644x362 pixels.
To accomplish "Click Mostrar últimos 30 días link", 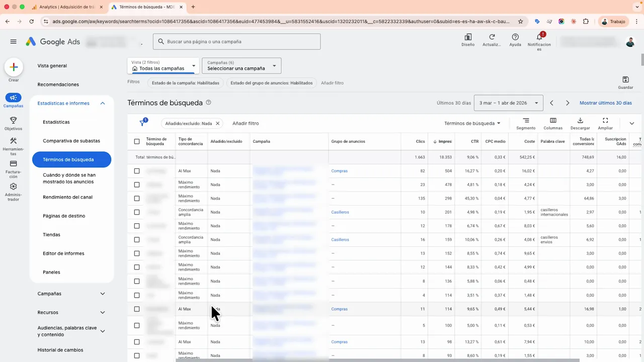I will (605, 103).
